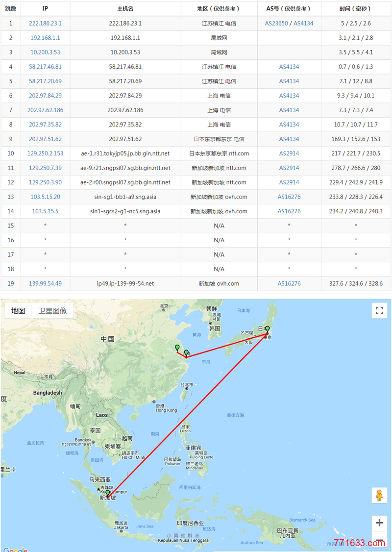Open the IP link 202.97.51.62
Viewport: 392px width, 552px height.
click(x=46, y=139)
